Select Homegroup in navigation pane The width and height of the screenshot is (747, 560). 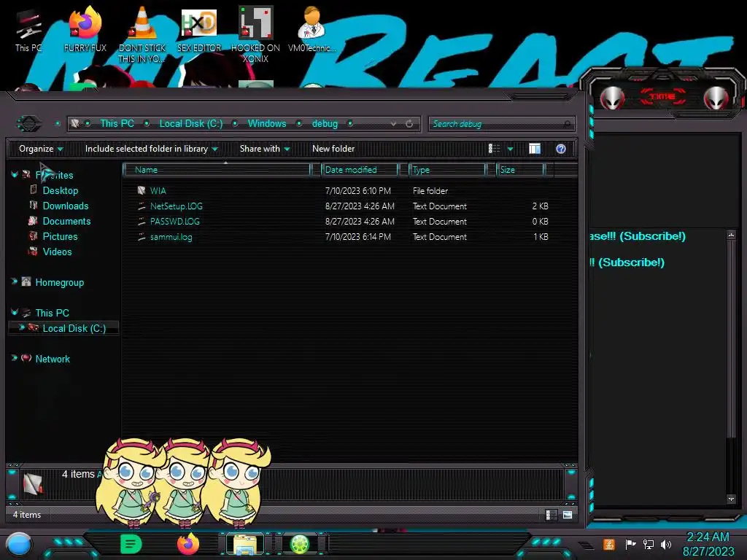[60, 282]
